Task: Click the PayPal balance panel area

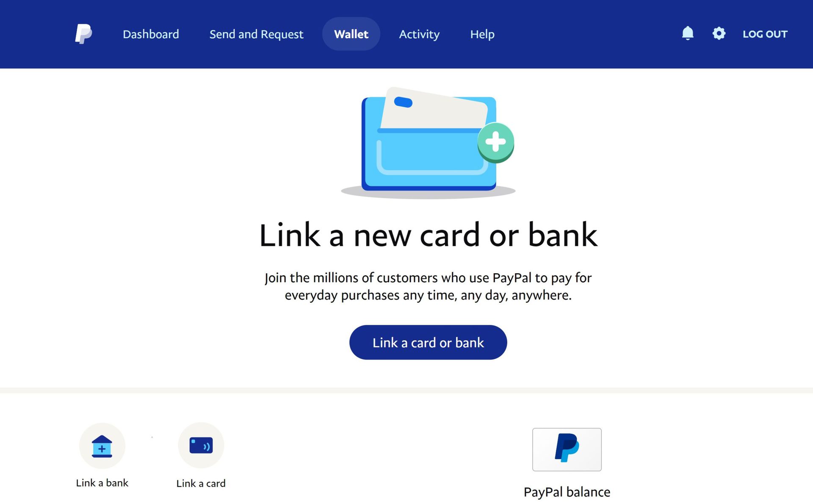Action: tap(566, 459)
